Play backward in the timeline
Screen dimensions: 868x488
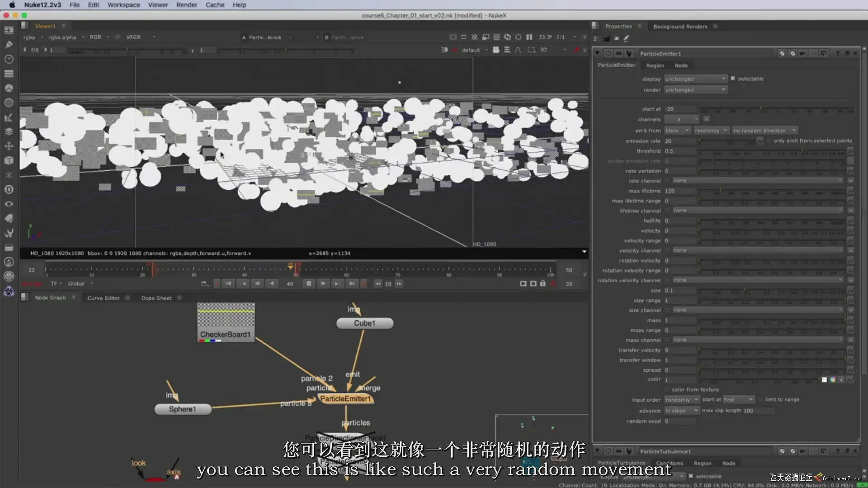pyautogui.click(x=272, y=284)
